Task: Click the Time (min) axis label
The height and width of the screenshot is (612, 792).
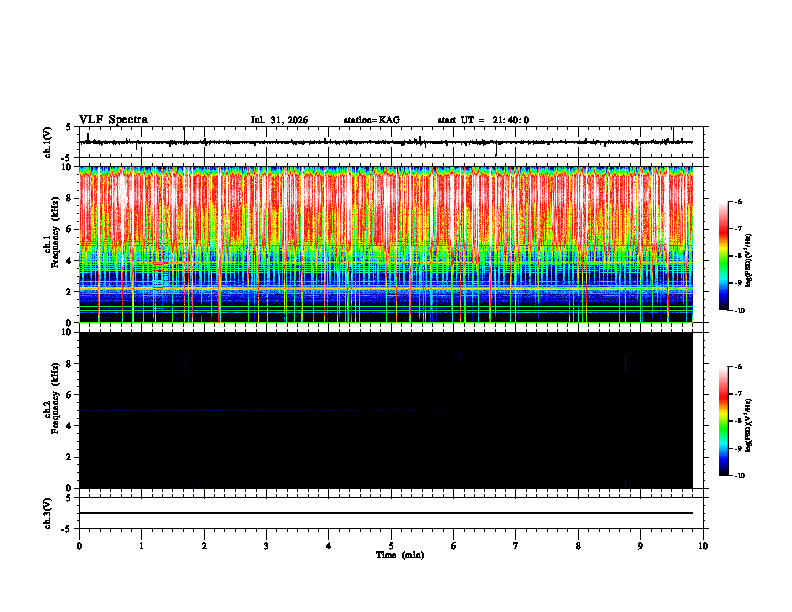Action: tap(400, 555)
